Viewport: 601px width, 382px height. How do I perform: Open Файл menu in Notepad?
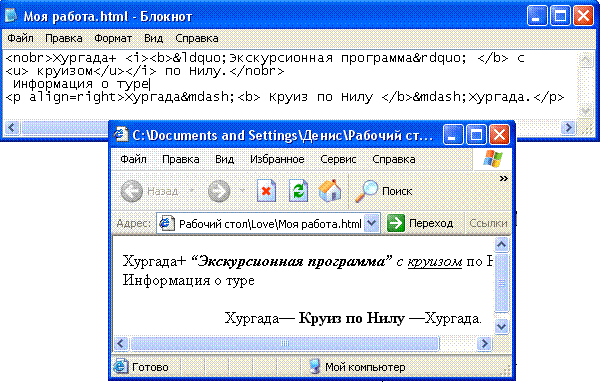[21, 38]
